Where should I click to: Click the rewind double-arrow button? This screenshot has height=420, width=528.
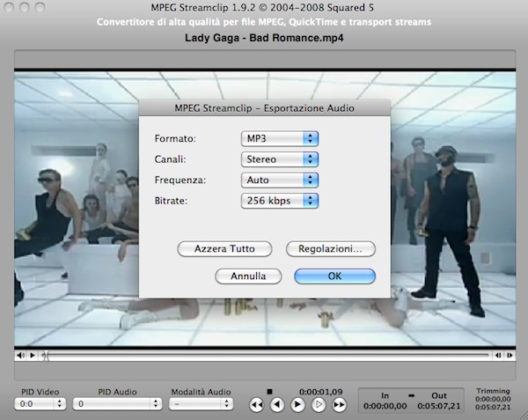pyautogui.click(x=257, y=405)
